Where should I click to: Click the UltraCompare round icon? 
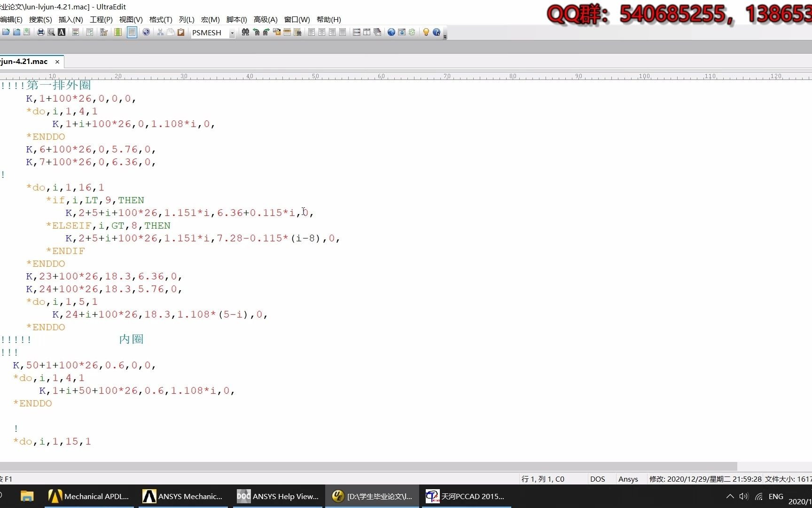(x=146, y=32)
